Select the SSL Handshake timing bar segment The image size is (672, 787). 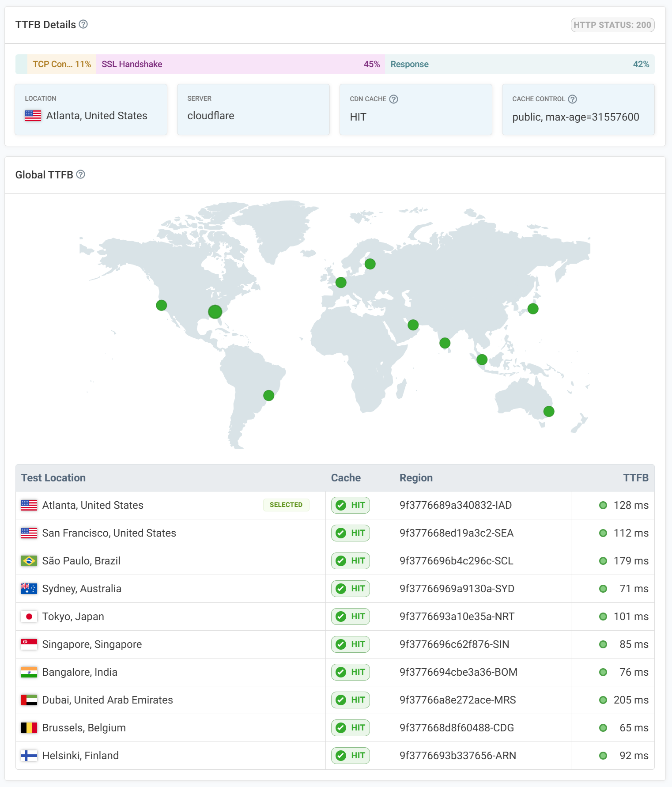pos(241,64)
